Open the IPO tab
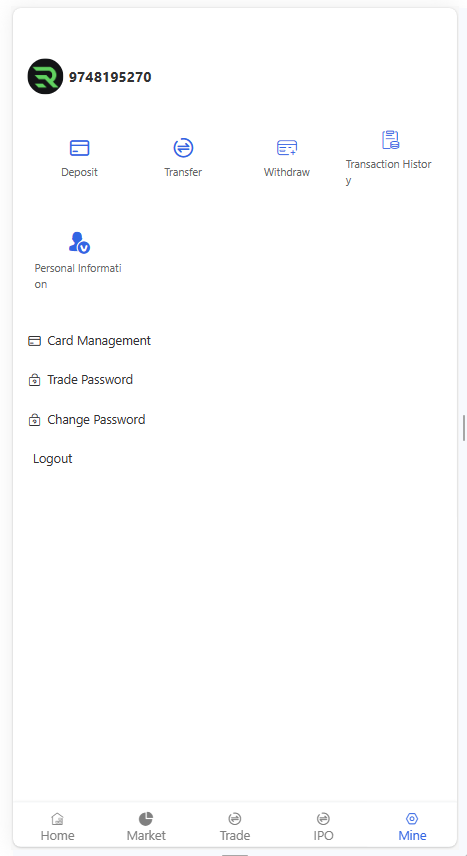The image size is (467, 856). [323, 827]
